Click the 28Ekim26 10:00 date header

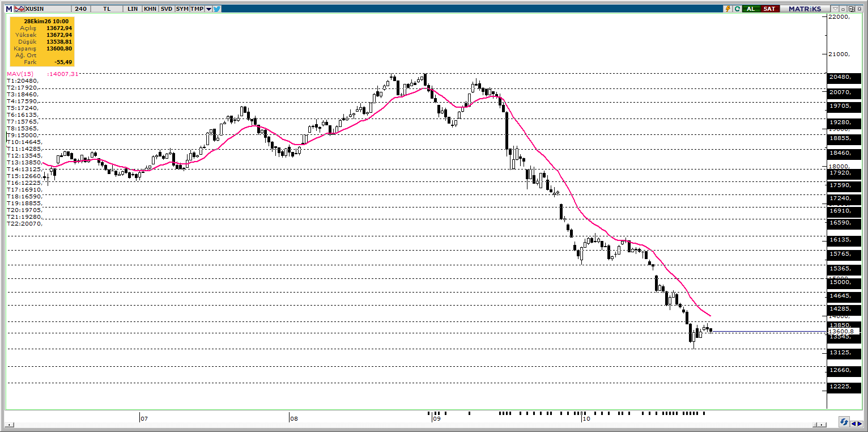click(46, 21)
